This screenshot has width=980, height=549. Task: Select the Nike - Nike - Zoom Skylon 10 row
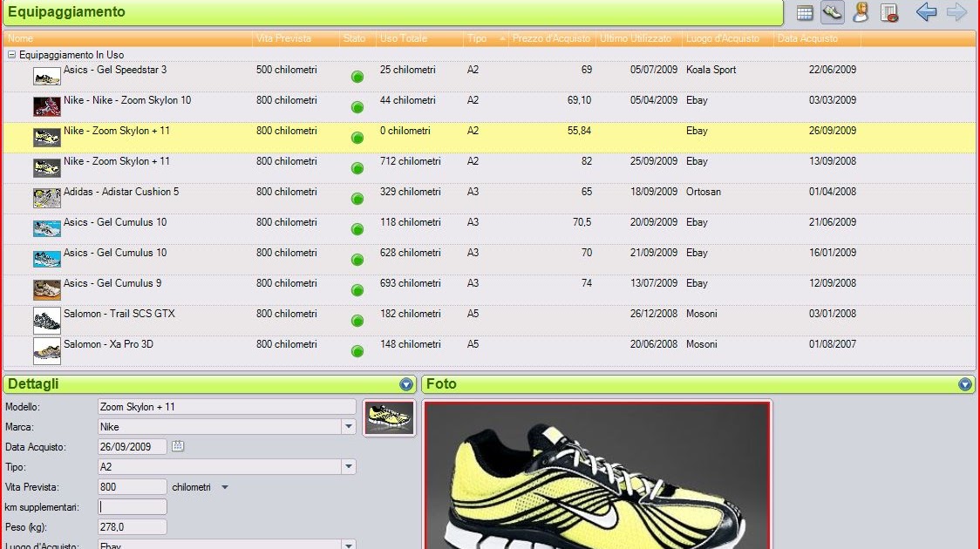(489, 107)
